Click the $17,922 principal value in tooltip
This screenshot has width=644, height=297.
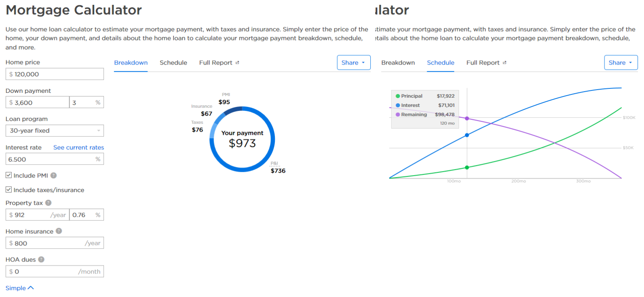(446, 96)
